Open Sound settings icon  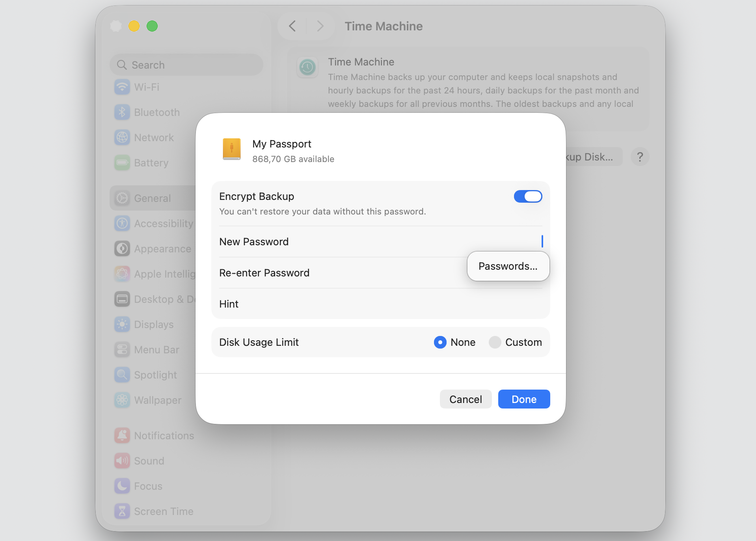coord(122,461)
